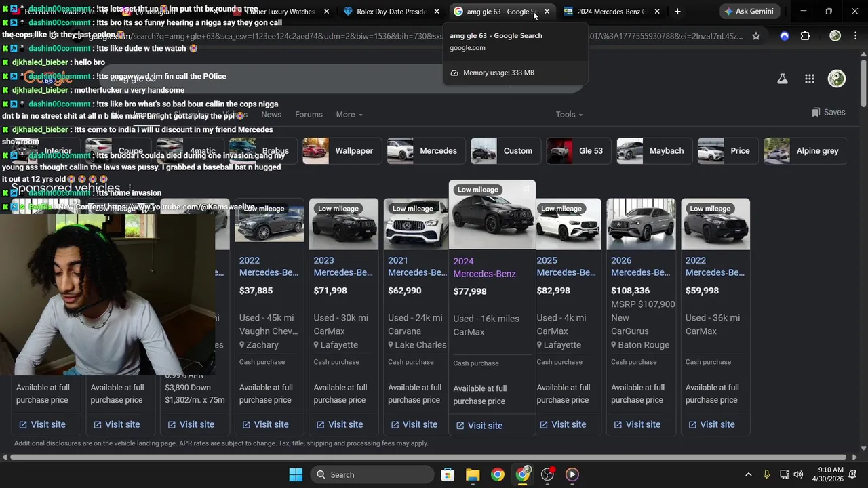Close the Cartier Luxury Watches tab

(x=326, y=12)
